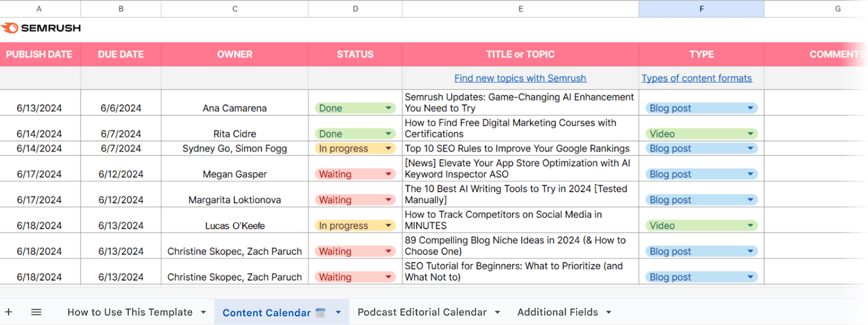Open Lucas O'Keefe's In progress status dropdown
868x325 pixels.
coord(388,226)
